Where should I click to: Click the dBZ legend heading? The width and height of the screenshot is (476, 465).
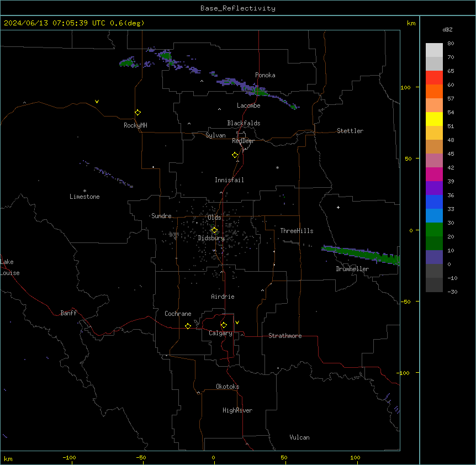447,30
